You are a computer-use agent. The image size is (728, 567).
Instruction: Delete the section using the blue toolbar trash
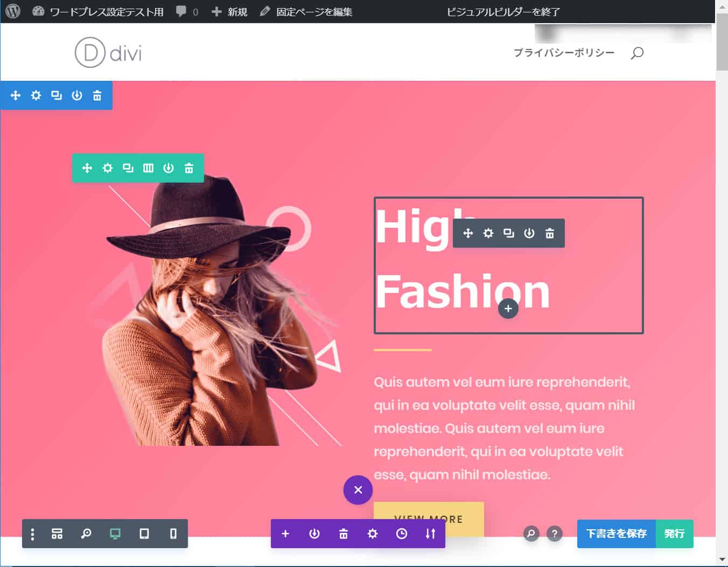click(x=97, y=95)
